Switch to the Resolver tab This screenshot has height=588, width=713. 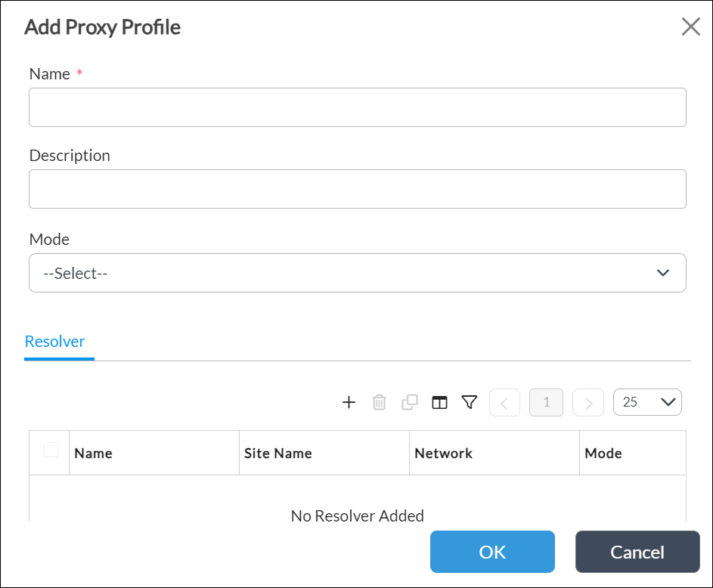(57, 341)
